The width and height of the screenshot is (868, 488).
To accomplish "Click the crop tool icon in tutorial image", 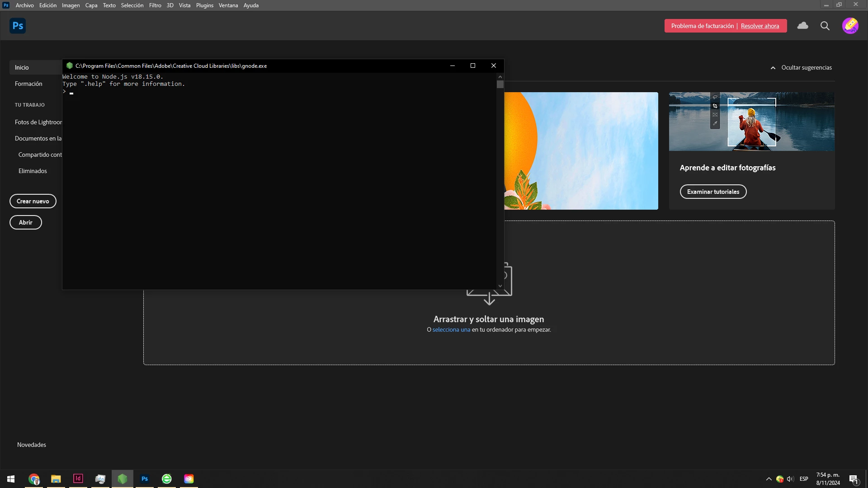I will coord(715,106).
